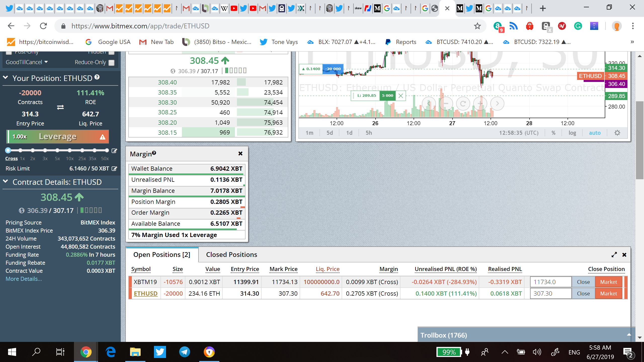Toggle log scale on chart

(572, 133)
